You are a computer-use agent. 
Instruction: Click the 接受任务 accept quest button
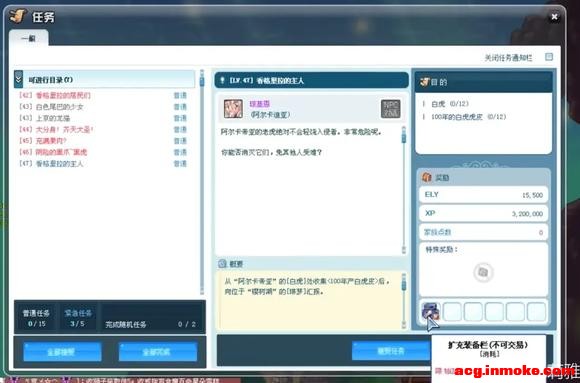click(391, 350)
